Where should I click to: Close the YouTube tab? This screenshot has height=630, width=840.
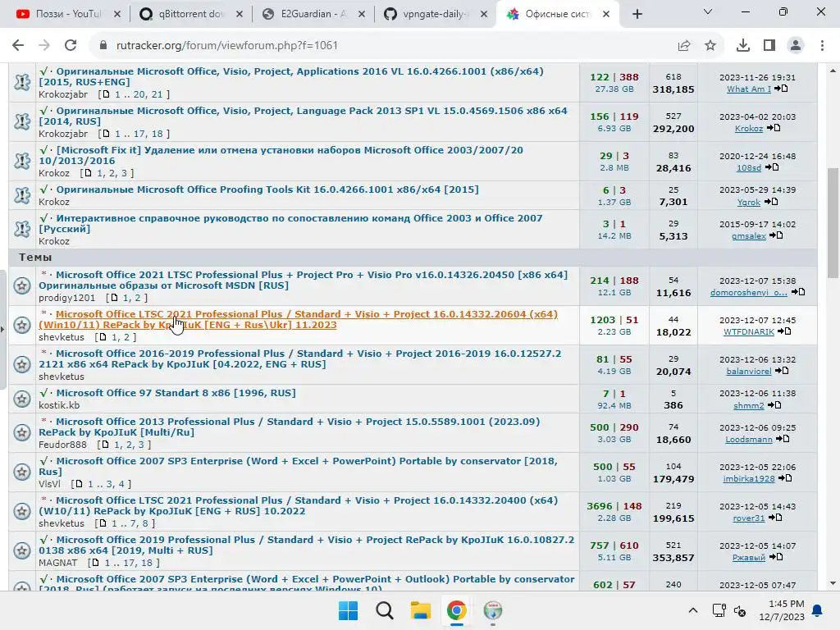[x=117, y=15]
